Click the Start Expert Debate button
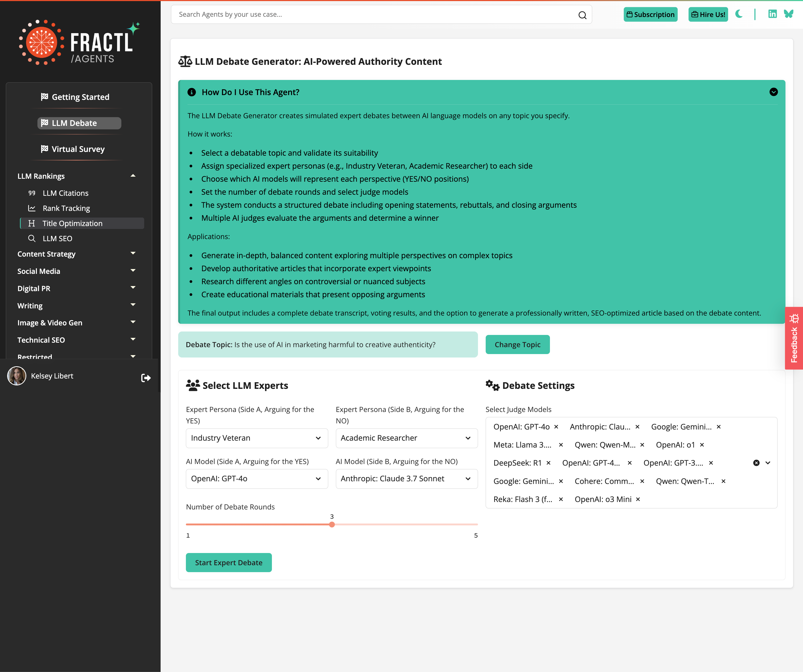The width and height of the screenshot is (803, 672). pos(228,563)
